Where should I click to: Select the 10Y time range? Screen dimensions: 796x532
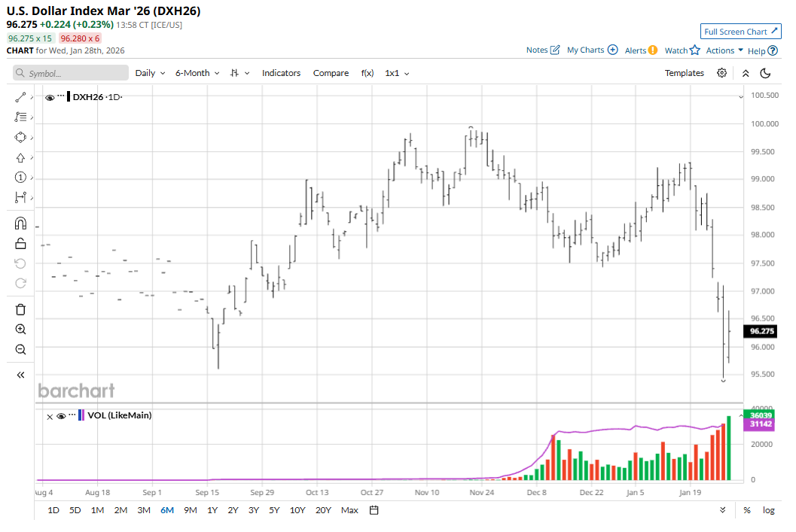coord(297,510)
